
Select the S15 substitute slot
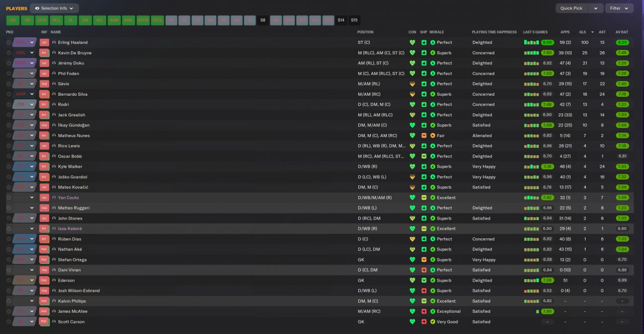click(x=354, y=20)
